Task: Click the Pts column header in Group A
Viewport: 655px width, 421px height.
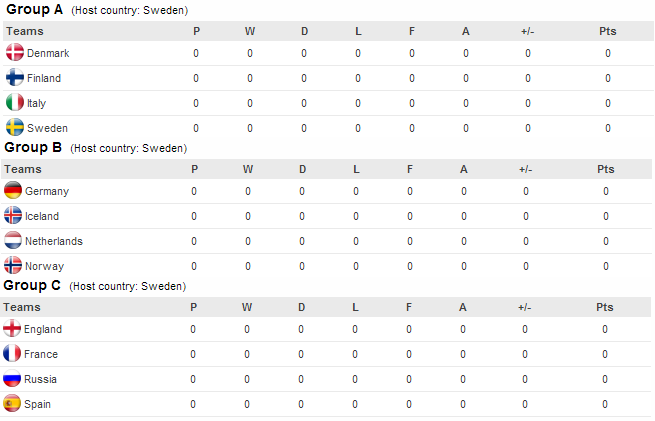Action: pyautogui.click(x=607, y=31)
